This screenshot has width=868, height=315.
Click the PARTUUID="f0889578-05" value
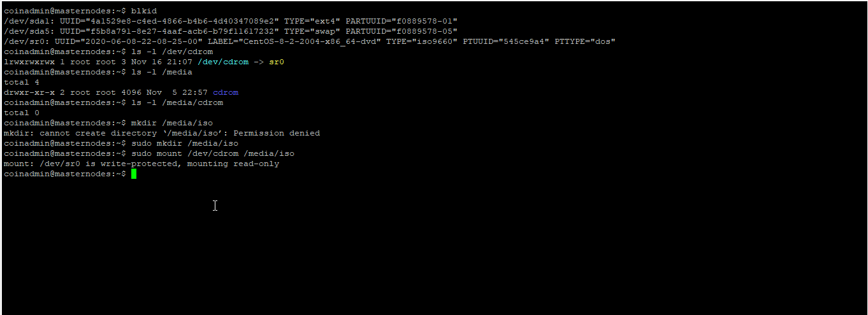point(401,31)
